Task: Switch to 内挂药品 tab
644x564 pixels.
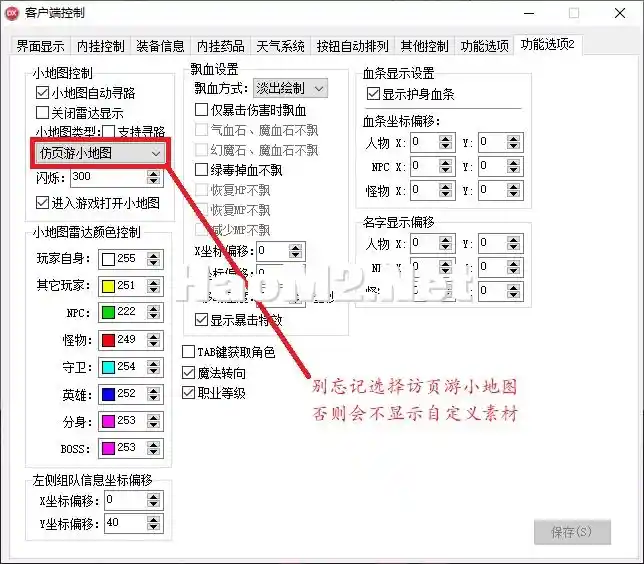Action: 221,46
